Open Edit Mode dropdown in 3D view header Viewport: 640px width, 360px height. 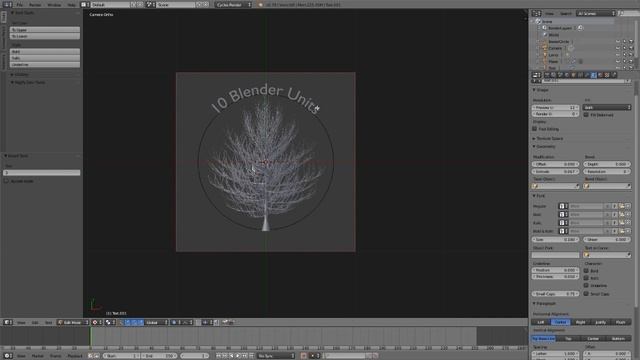click(73, 322)
